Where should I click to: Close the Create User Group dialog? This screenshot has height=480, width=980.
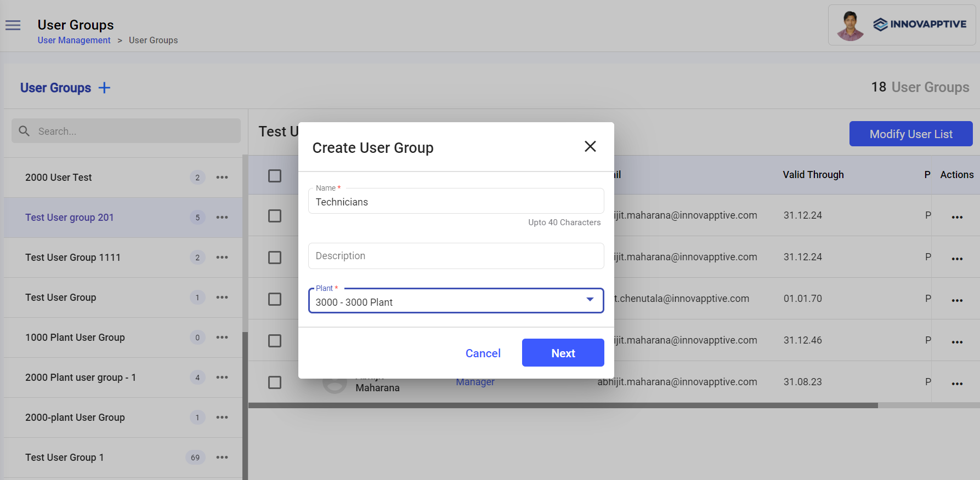coord(590,146)
